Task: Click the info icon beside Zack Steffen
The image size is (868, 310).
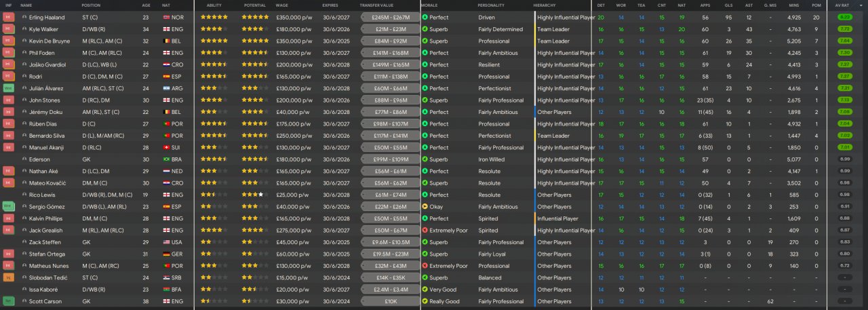Action: 24,242
